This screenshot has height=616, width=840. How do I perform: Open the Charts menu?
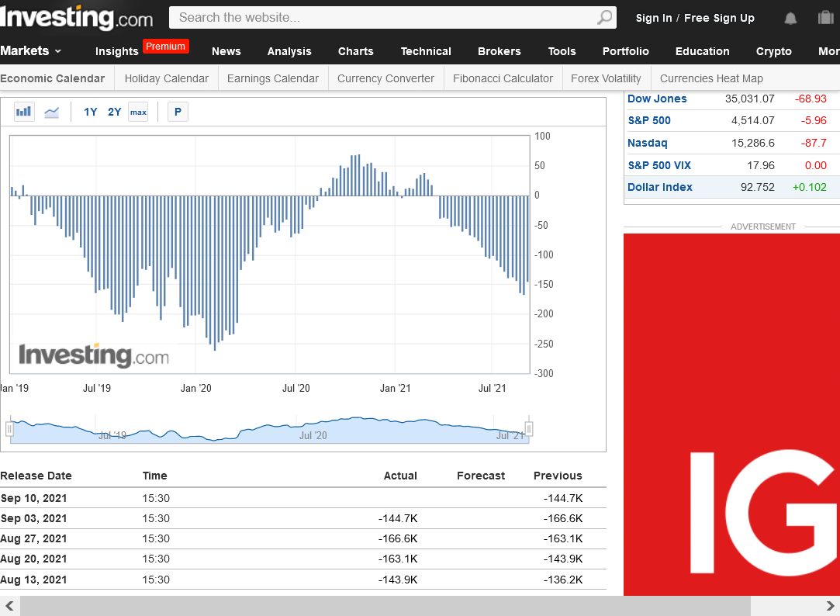(356, 51)
